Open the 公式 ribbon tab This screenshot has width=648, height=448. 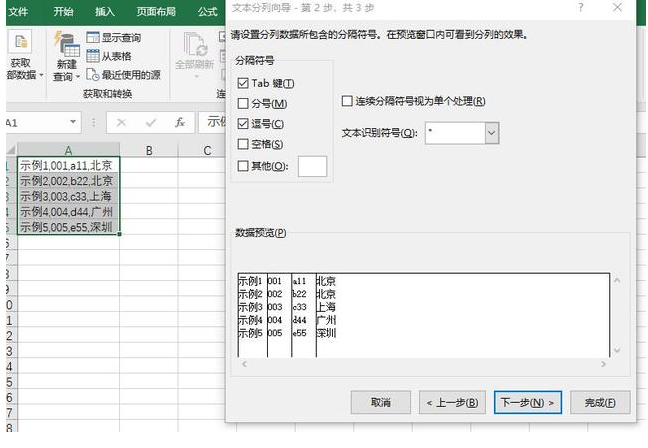tap(207, 11)
